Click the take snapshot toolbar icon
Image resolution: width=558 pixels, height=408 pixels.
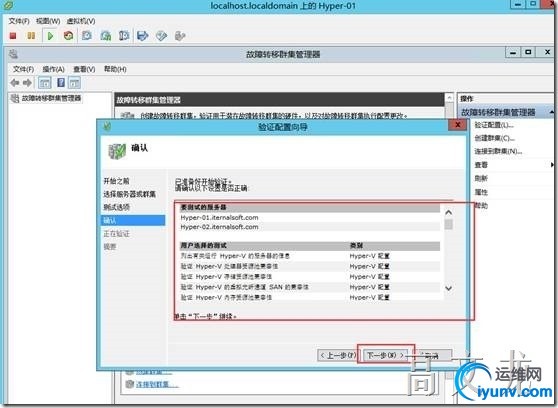point(87,36)
